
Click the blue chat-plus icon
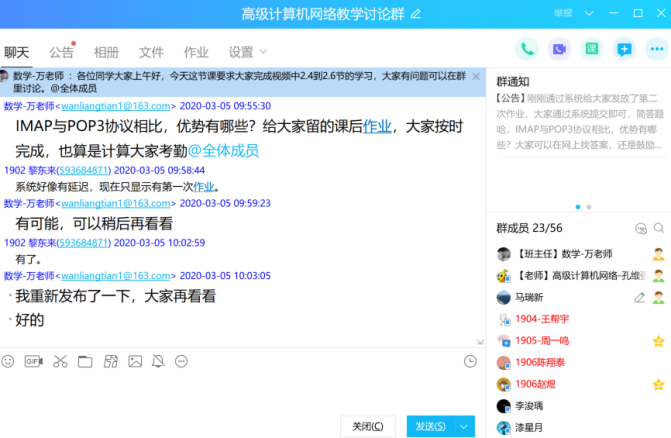[624, 49]
